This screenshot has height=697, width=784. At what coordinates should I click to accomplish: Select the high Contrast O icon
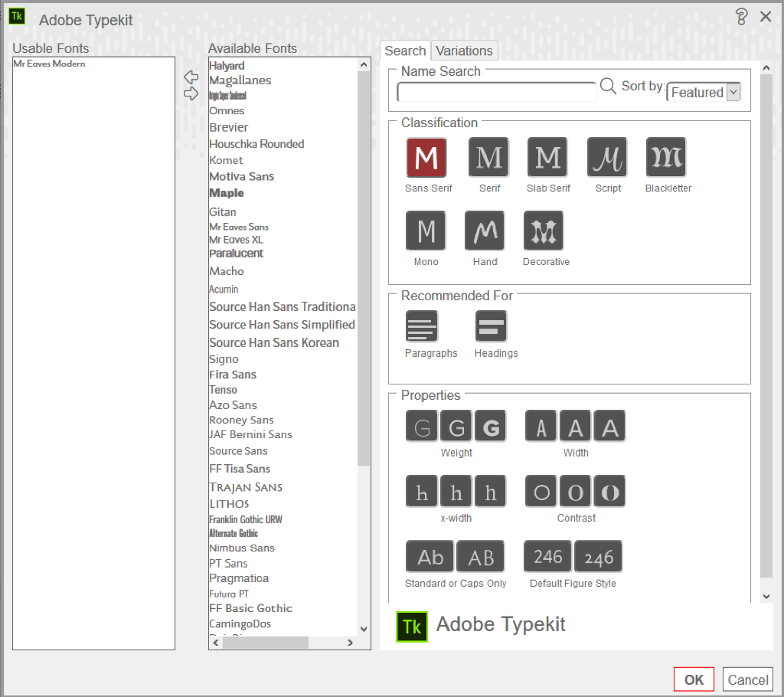(x=609, y=491)
